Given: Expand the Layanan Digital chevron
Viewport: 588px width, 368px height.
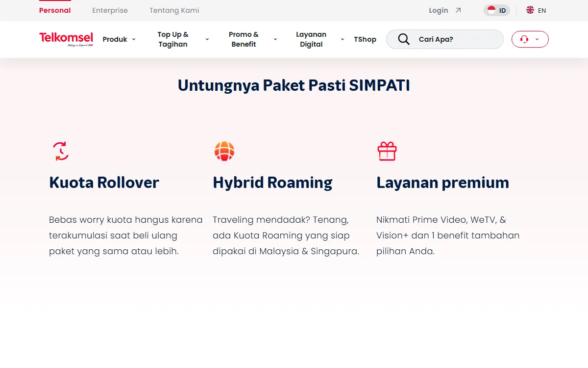Looking at the screenshot, I should (x=343, y=39).
